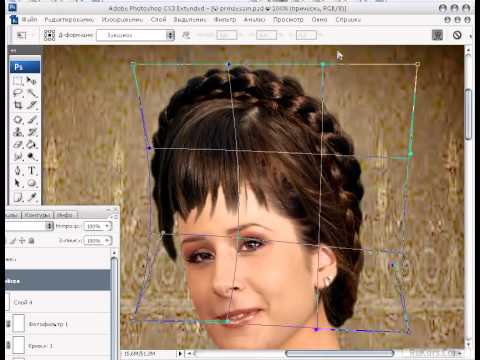Switch to the Контуры tab

[x=37, y=215]
